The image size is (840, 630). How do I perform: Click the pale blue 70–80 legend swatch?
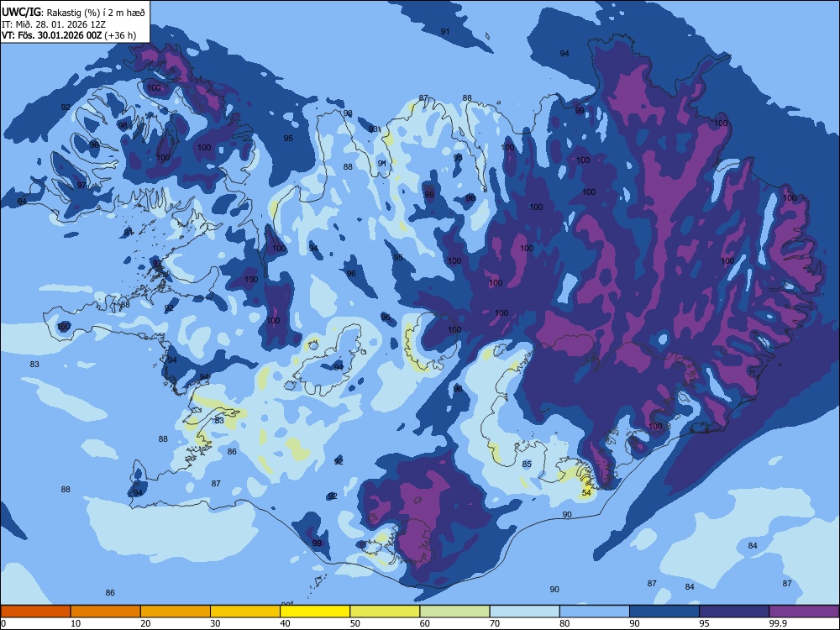pyautogui.click(x=524, y=612)
